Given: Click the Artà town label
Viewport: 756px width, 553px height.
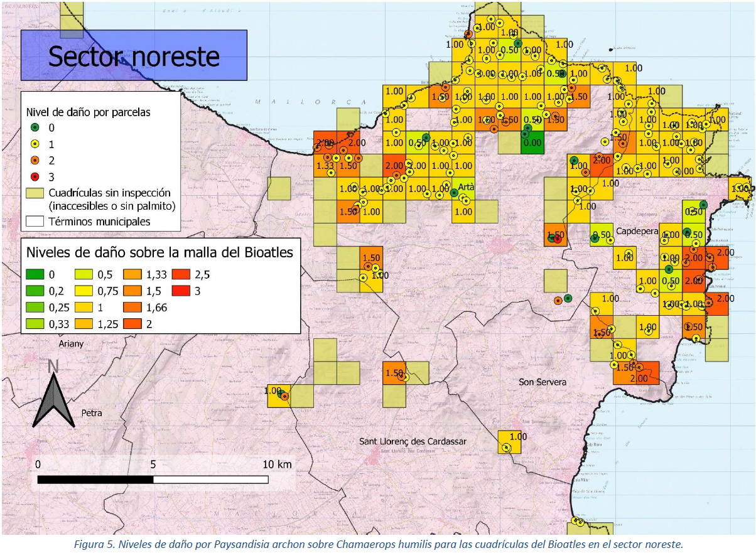Looking at the screenshot, I should 466,188.
